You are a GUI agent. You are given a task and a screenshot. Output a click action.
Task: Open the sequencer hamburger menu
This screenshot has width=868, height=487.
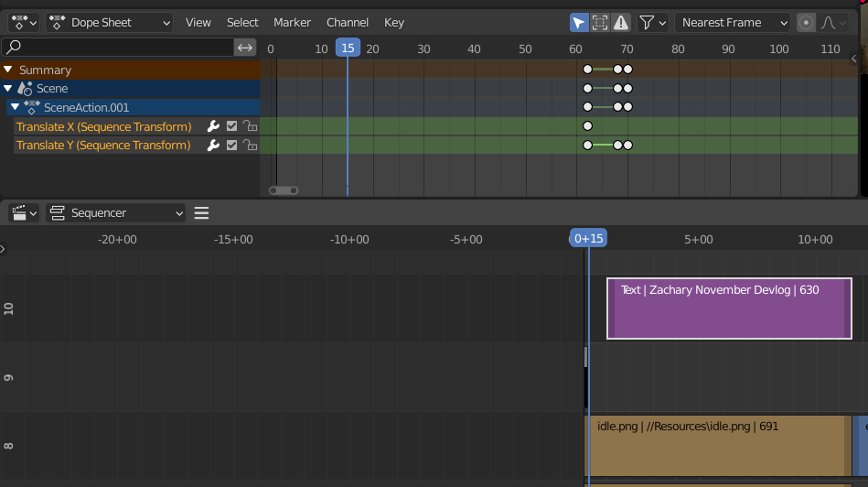(201, 212)
